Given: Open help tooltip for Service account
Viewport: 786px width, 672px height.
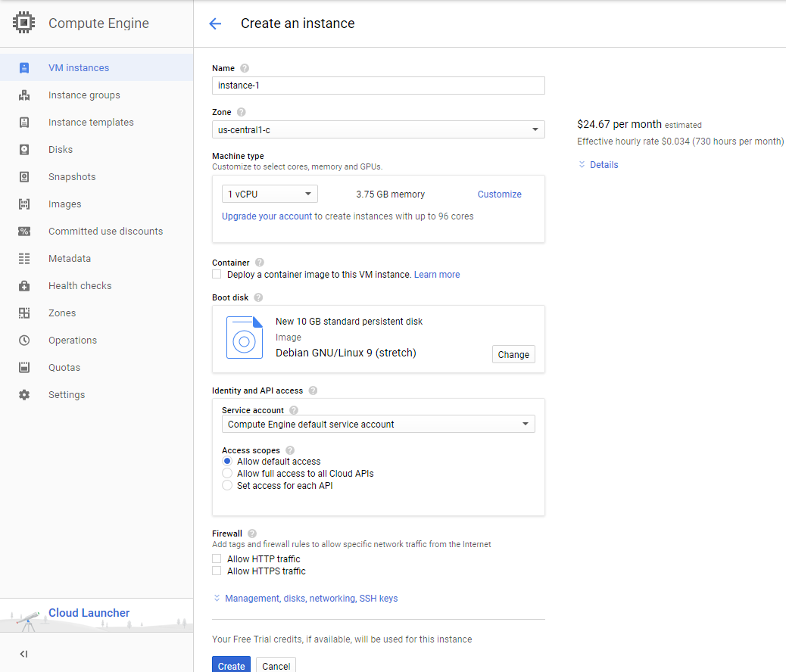Looking at the screenshot, I should [x=294, y=410].
